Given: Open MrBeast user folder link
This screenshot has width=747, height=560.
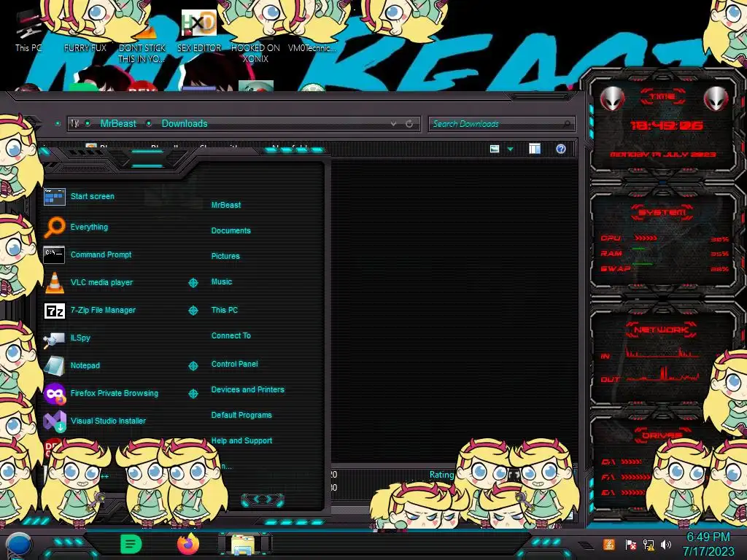Looking at the screenshot, I should coord(226,205).
